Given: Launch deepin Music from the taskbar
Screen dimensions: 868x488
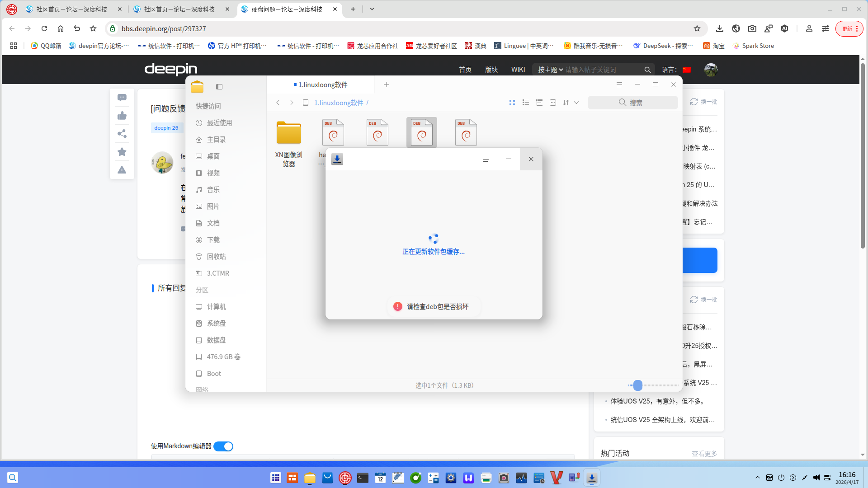Looking at the screenshot, I should (415, 478).
